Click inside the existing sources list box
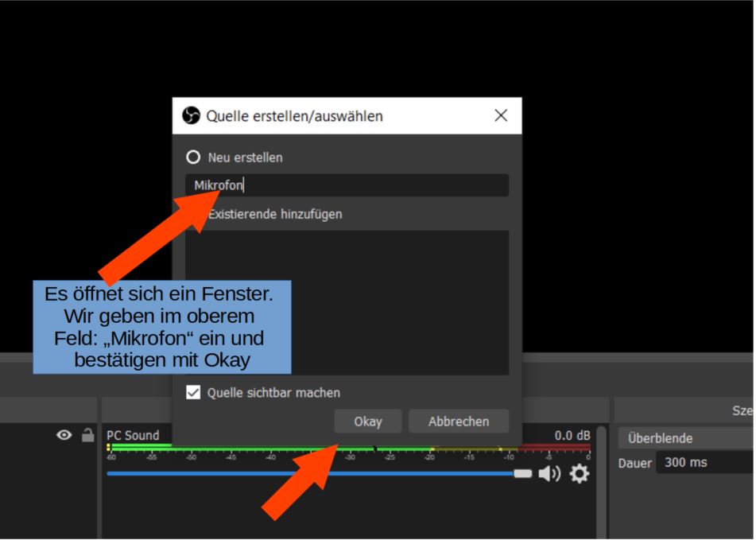 pos(397,302)
